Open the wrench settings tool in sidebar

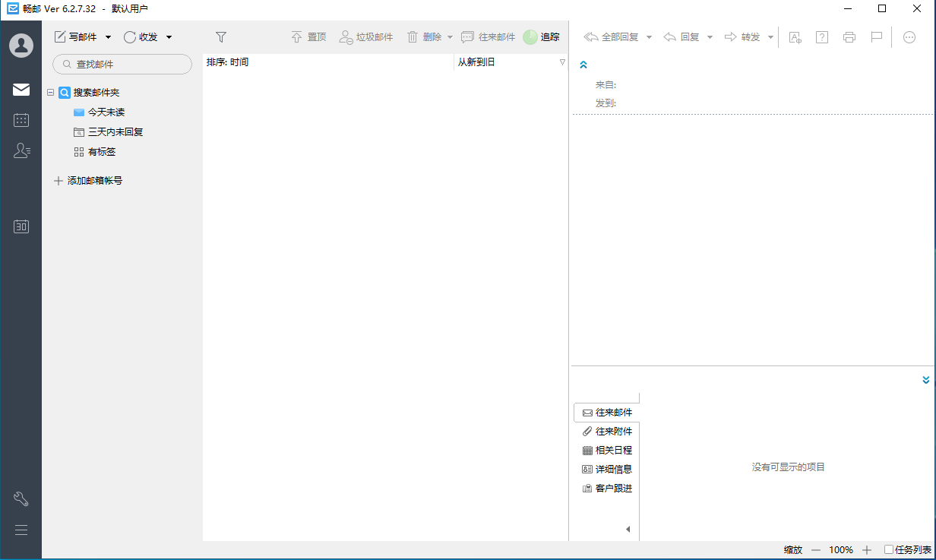tap(21, 499)
